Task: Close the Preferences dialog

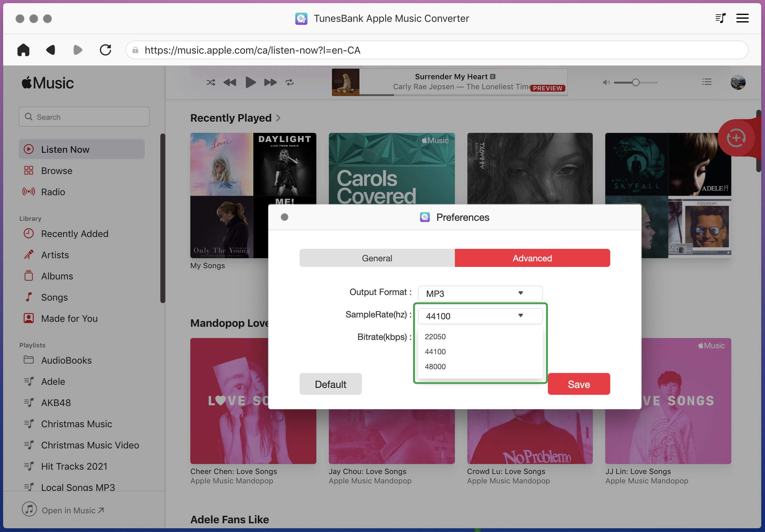Action: tap(284, 217)
